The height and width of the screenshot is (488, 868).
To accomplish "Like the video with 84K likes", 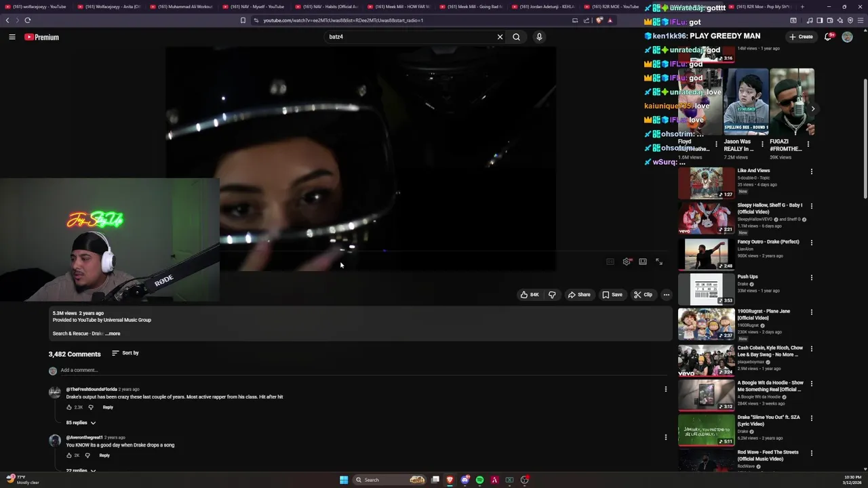I will pyautogui.click(x=530, y=295).
